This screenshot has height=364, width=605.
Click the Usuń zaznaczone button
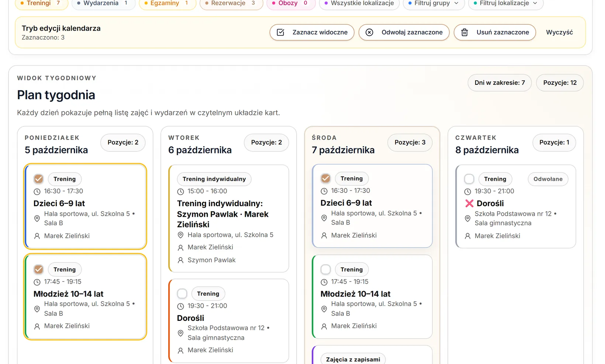tap(495, 32)
